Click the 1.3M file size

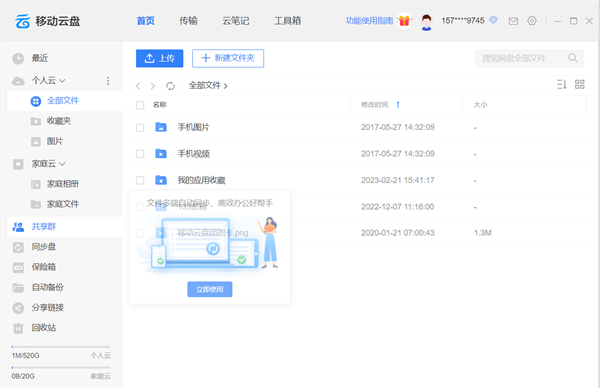483,233
